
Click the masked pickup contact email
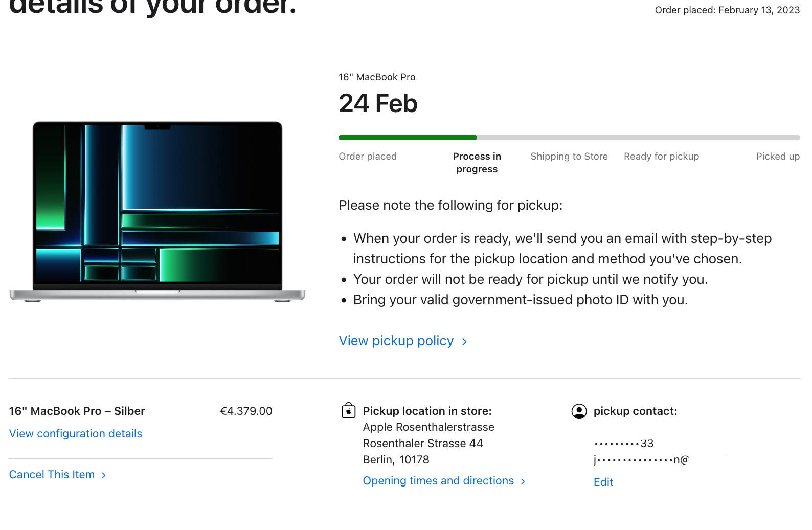click(x=641, y=460)
